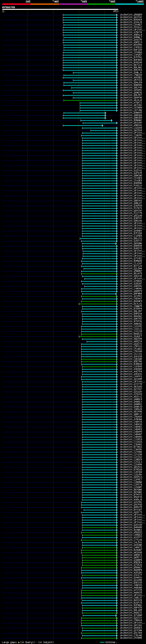Open hit UniRef100_Q43742

[131, 17]
